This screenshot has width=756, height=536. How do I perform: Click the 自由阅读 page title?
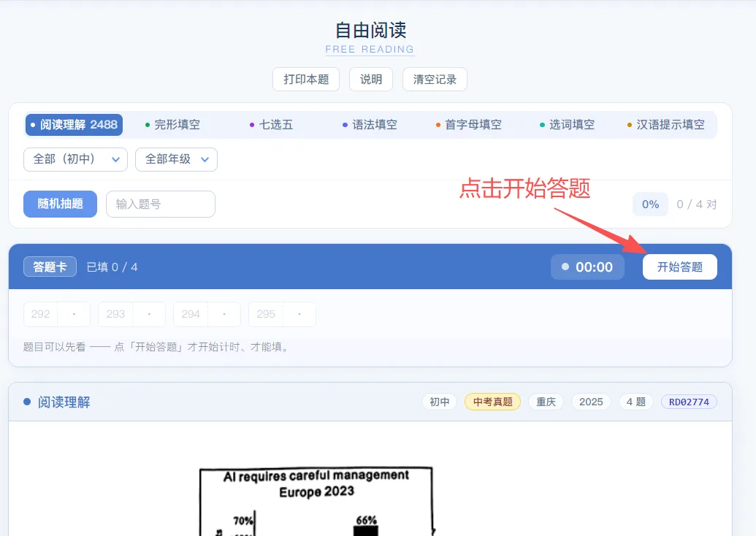371,31
